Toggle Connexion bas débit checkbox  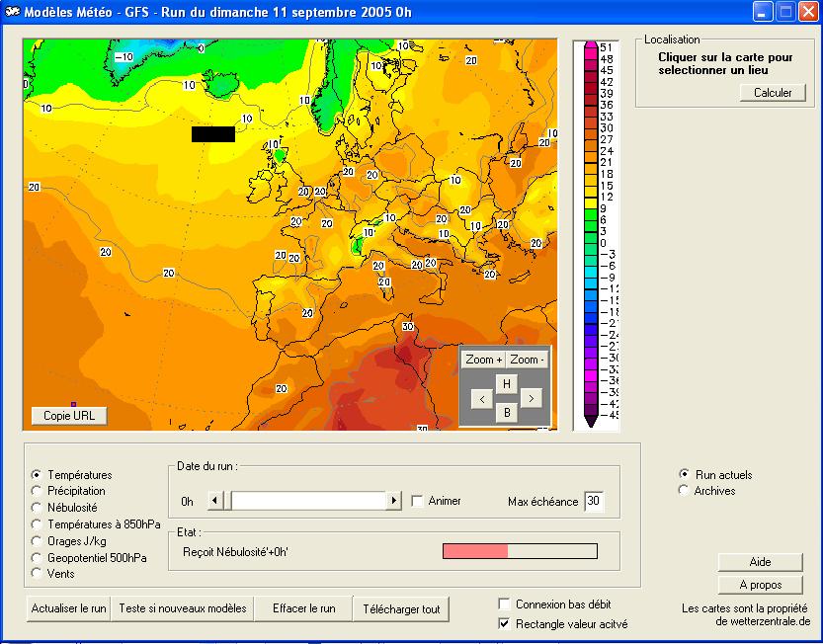click(x=505, y=604)
